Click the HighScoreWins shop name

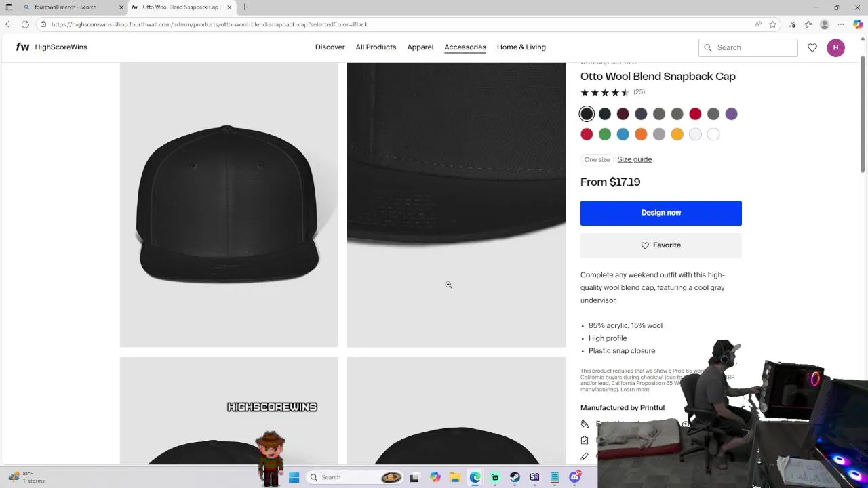(61, 47)
